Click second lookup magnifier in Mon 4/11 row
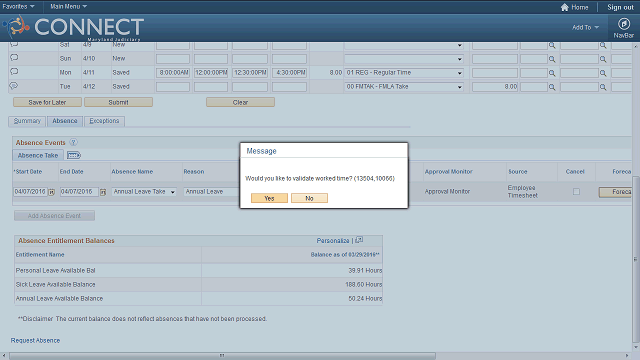 [603, 73]
